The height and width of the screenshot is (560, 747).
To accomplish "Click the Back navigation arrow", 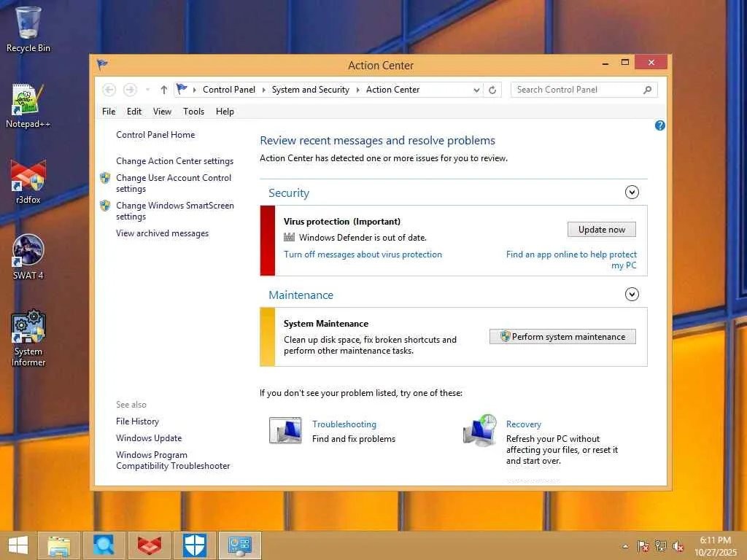I will [109, 90].
